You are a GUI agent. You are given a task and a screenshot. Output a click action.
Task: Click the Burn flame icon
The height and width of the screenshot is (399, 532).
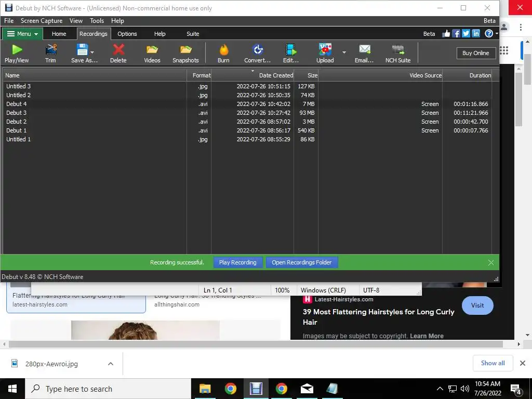pos(223,49)
